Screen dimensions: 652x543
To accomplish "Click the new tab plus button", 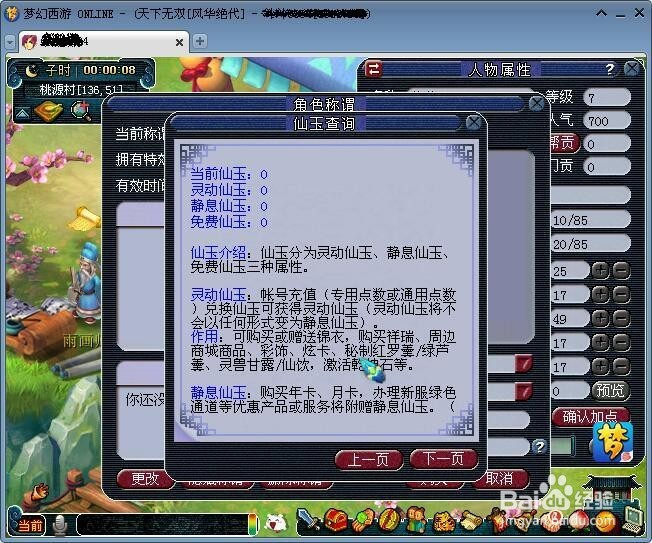I will click(200, 41).
